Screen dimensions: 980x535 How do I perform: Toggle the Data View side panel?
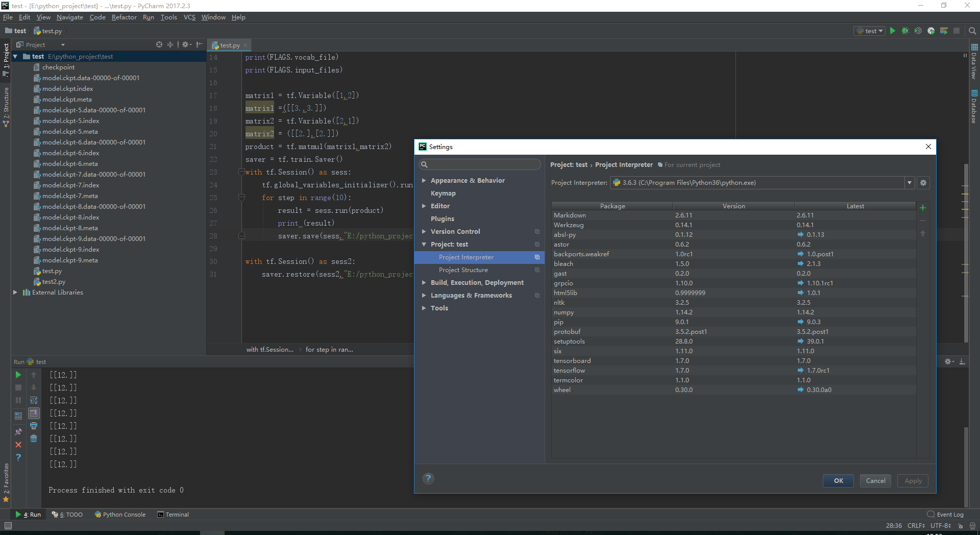tap(974, 61)
